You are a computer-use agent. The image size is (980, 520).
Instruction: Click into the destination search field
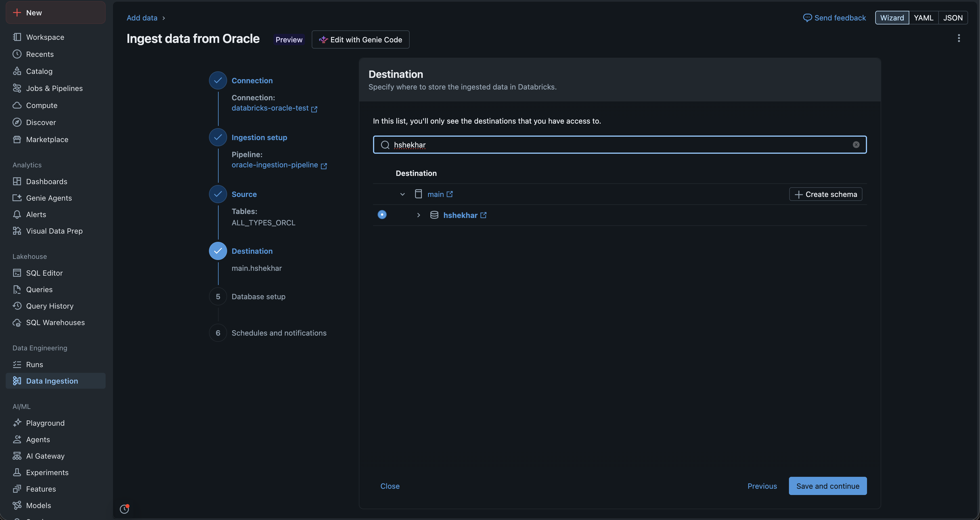620,145
